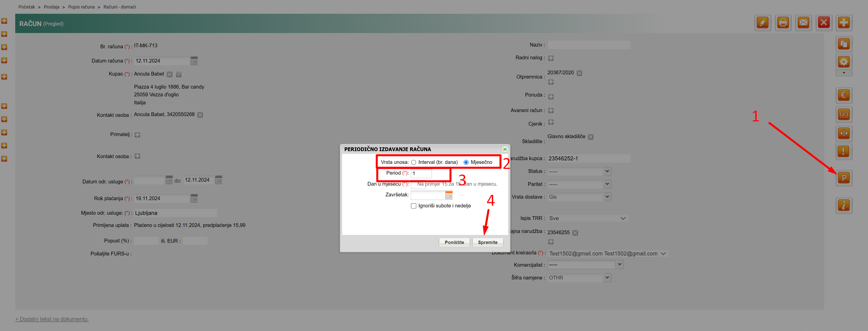Click the Spremite button

pyautogui.click(x=487, y=242)
